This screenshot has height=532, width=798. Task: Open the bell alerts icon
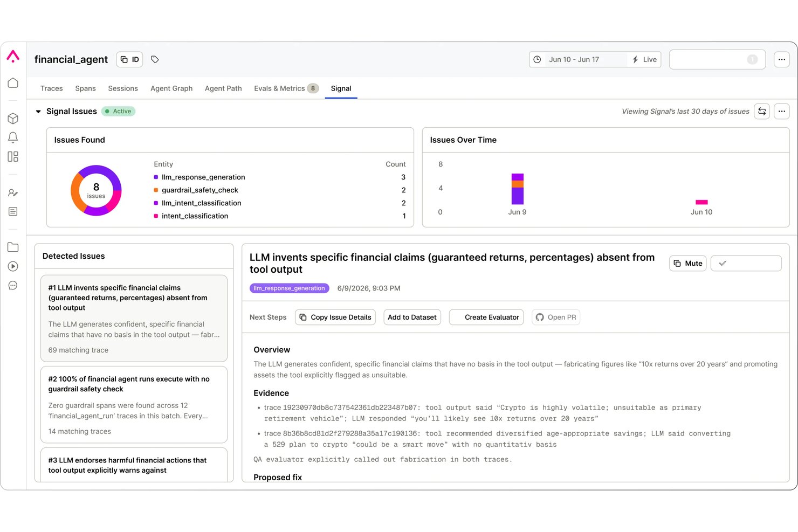click(13, 137)
